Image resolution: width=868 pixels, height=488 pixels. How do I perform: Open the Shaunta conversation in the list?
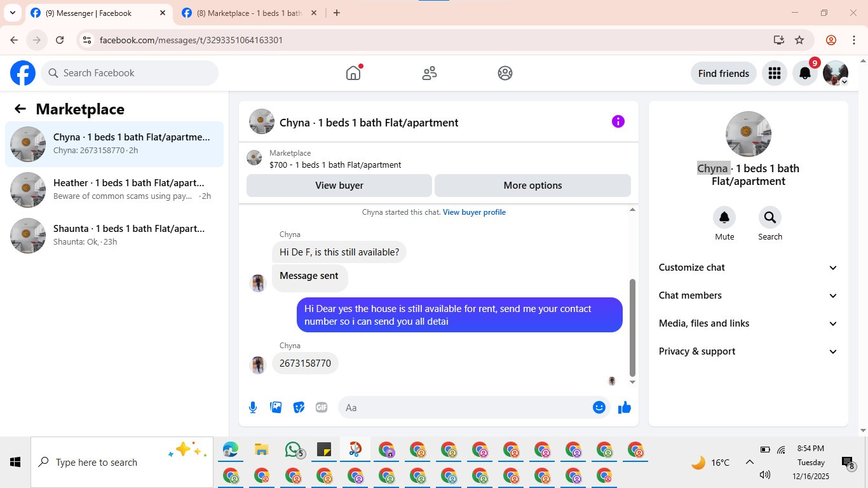click(x=114, y=236)
